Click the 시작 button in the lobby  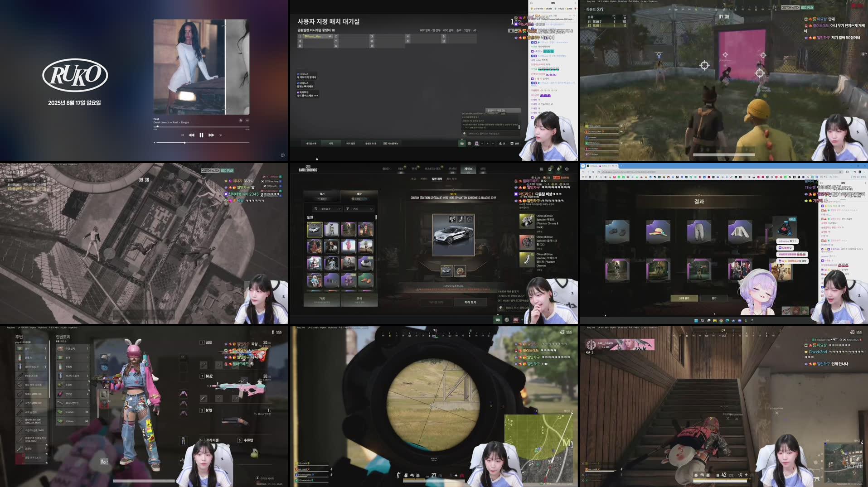tap(331, 144)
